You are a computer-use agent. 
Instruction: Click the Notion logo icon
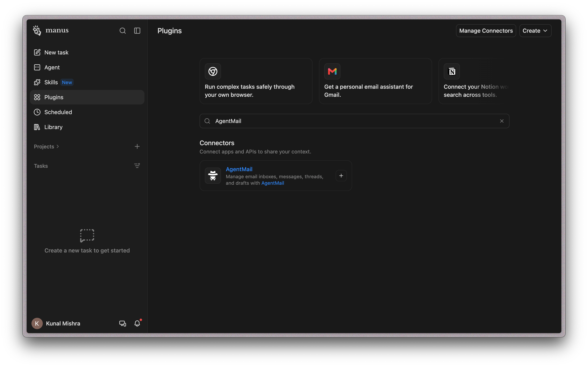(x=452, y=71)
